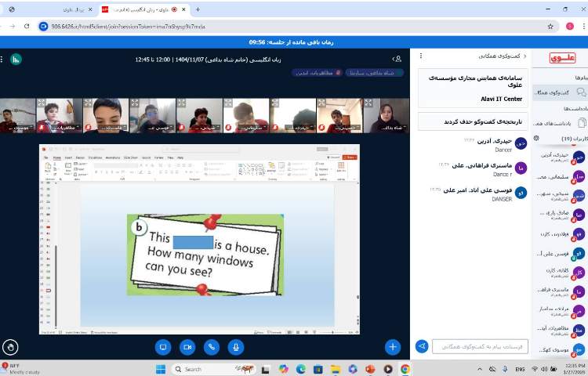Click the remaining time 09:56 banner
Screen dimensions: 588x376
[x=291, y=42]
